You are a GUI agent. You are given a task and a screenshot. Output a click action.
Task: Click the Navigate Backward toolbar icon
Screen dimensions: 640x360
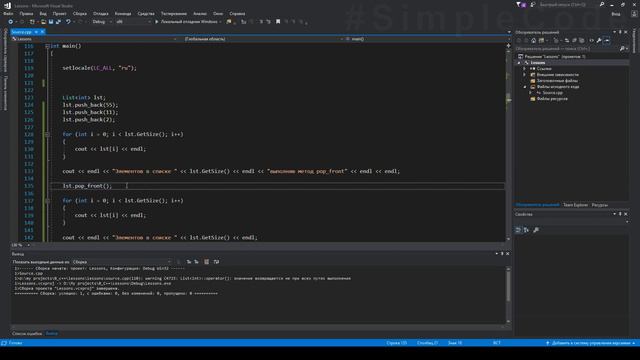pyautogui.click(x=11, y=22)
